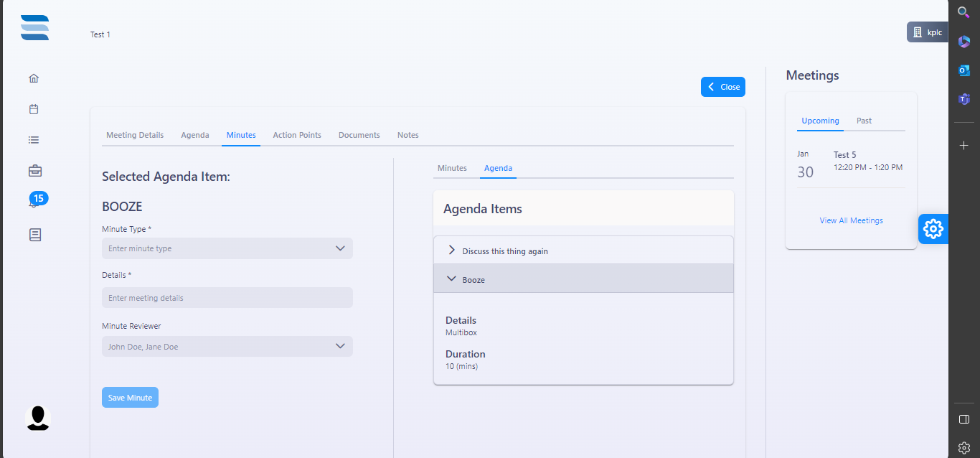Show Past meetings tab
980x458 pixels.
tap(864, 121)
